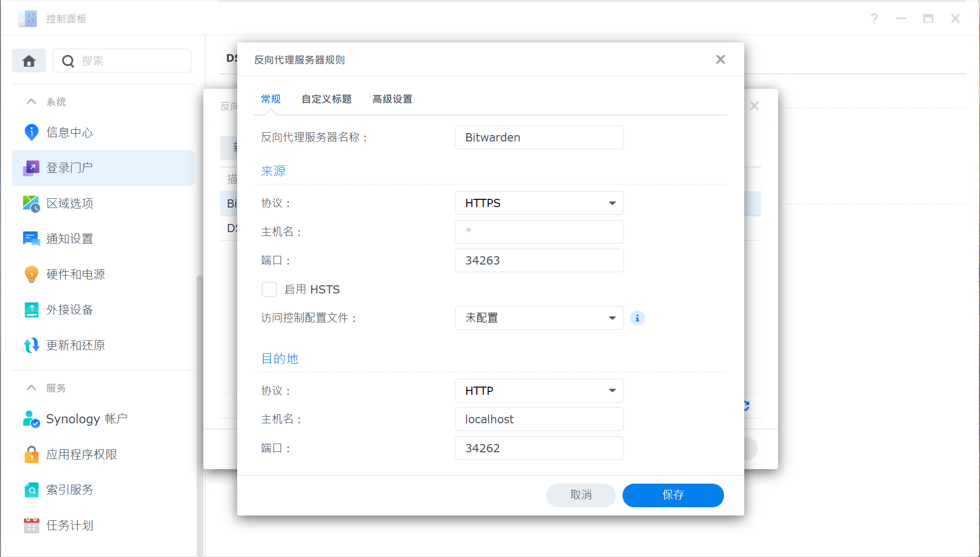Viewport: 980px width, 557px height.
Task: Click the reverse proxy name field Bitwarden
Action: 540,138
